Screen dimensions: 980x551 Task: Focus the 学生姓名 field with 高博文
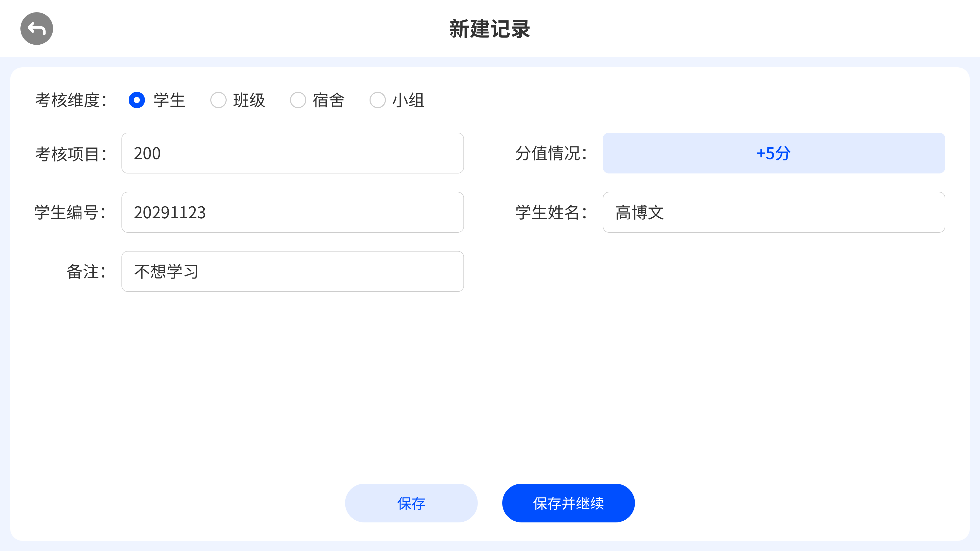coord(774,212)
